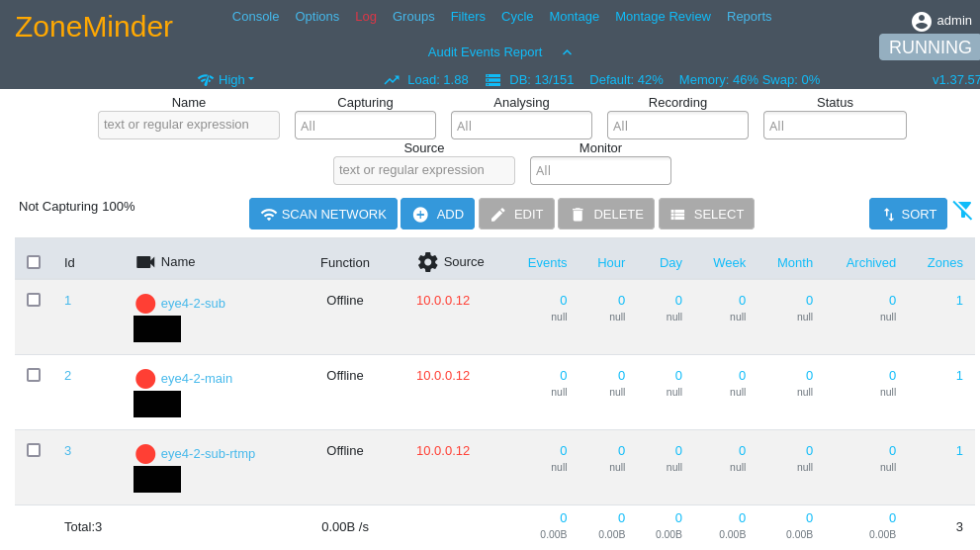Click the load trend chart icon

click(x=392, y=80)
